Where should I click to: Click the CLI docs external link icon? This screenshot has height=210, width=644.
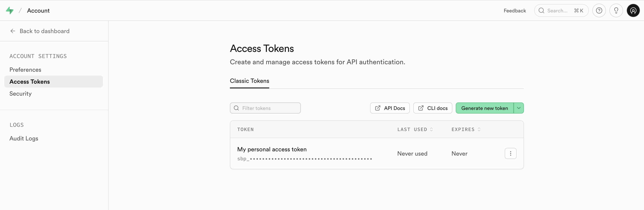(421, 108)
